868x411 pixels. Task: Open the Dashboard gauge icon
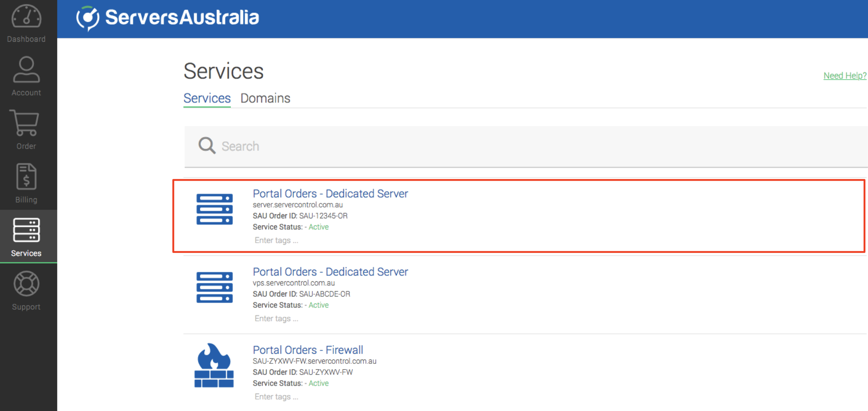(26, 17)
